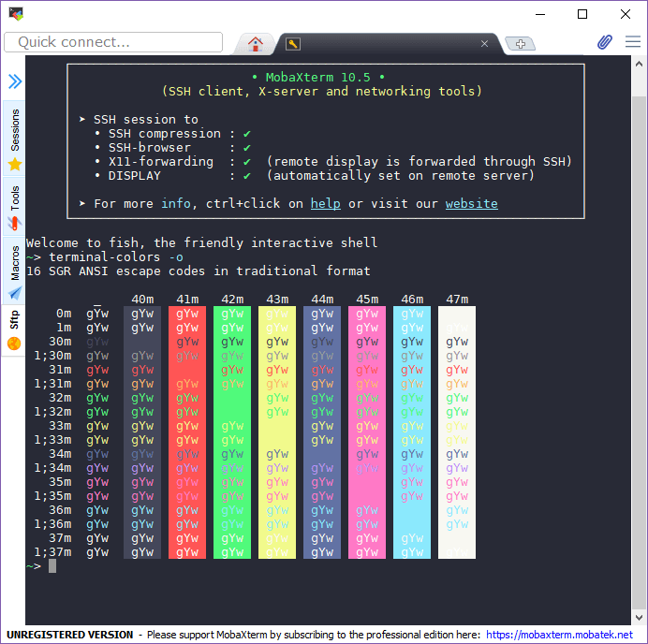The image size is (648, 644).
Task: Click the 41m red color column
Action: [x=187, y=432]
